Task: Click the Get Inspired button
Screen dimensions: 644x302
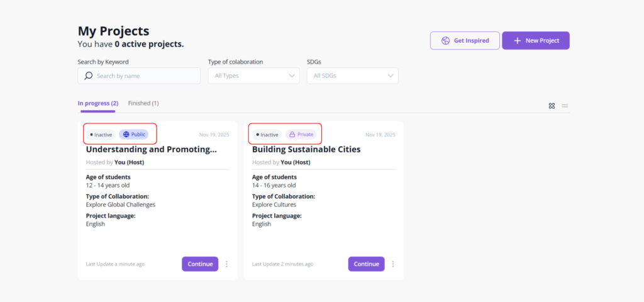Action: click(x=465, y=41)
